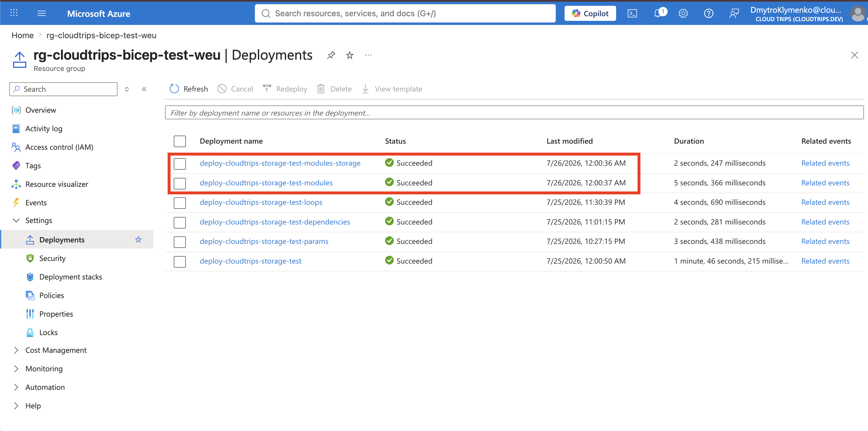Go to Access control (IAM)
Viewport: 868px width, 431px height.
coord(59,147)
